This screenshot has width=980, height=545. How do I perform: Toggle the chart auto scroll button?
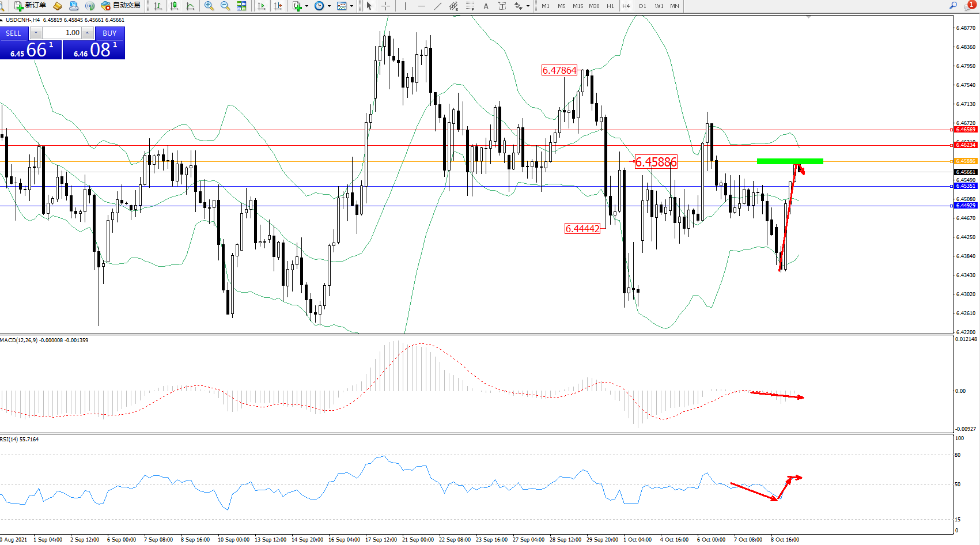(x=262, y=6)
